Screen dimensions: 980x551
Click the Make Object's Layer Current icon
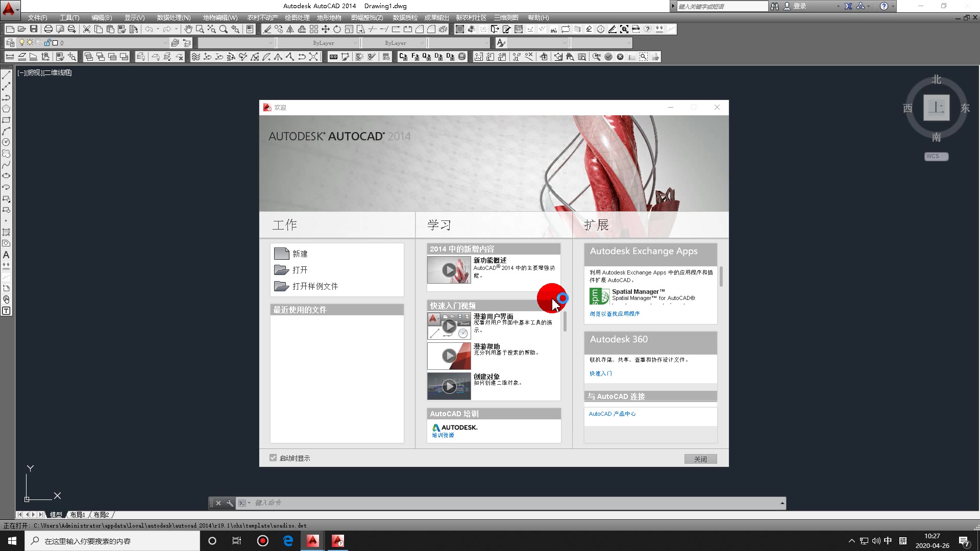[175, 43]
